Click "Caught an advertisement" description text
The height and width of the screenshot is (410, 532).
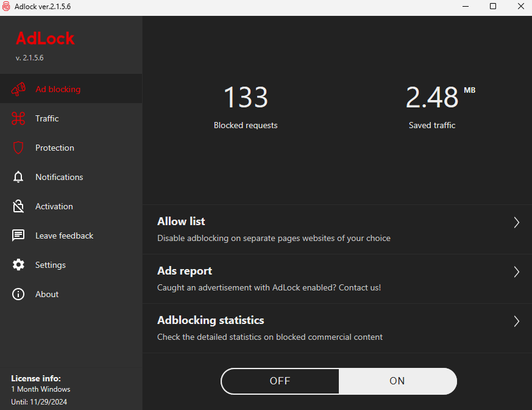click(269, 288)
